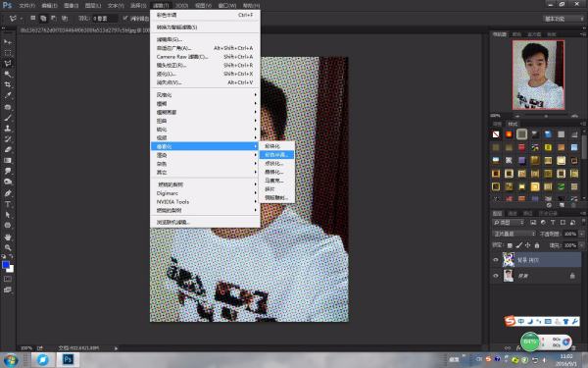This screenshot has height=368, width=588.
Task: Switch to the Navigator panel tab
Action: click(x=499, y=34)
